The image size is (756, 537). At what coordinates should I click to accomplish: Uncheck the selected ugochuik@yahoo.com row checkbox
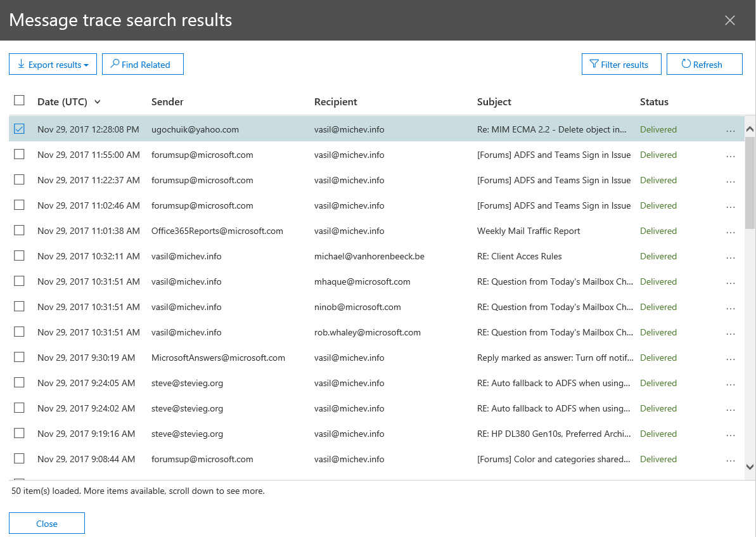[19, 129]
